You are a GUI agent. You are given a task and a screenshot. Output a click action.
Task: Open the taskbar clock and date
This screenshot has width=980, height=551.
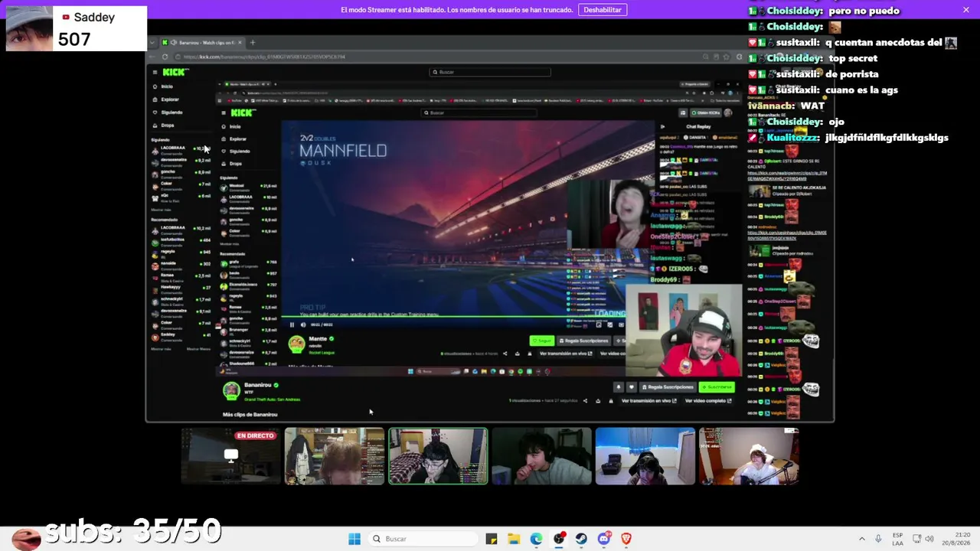tap(956, 539)
